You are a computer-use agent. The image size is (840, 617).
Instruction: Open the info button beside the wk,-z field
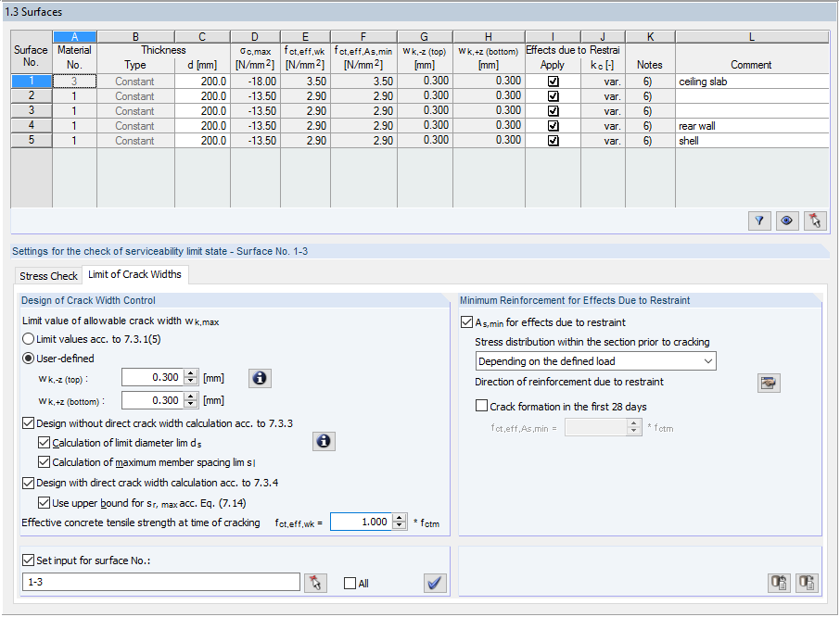click(260, 378)
